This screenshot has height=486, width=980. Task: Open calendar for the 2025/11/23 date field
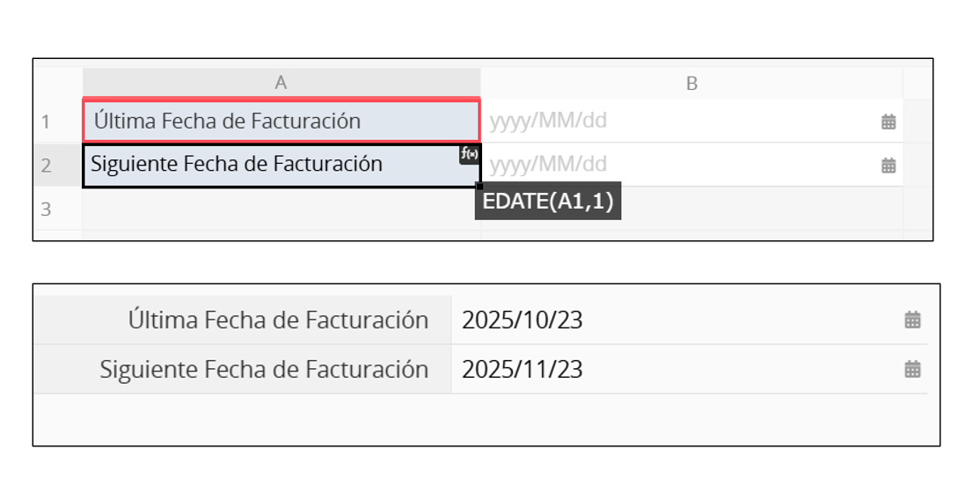(x=912, y=369)
